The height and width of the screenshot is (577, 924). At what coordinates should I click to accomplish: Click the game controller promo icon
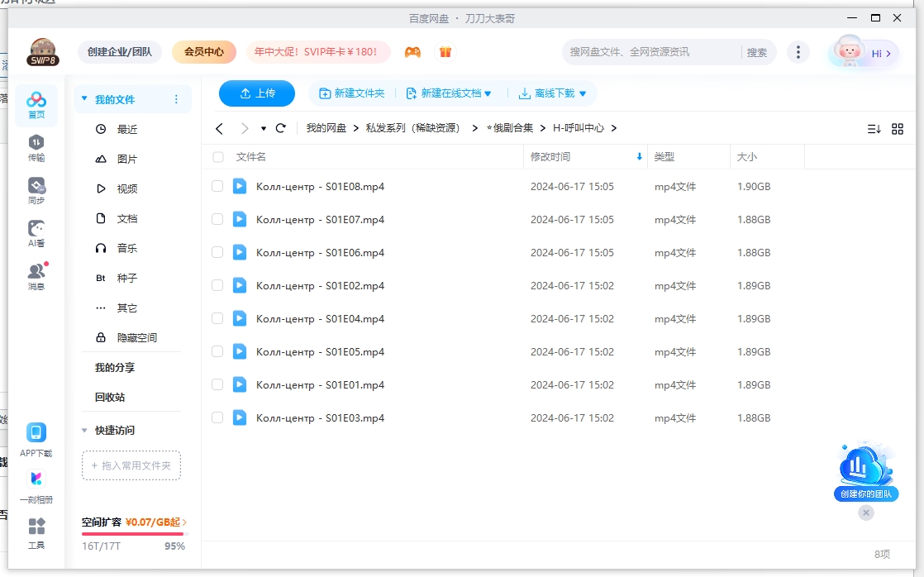tap(412, 51)
